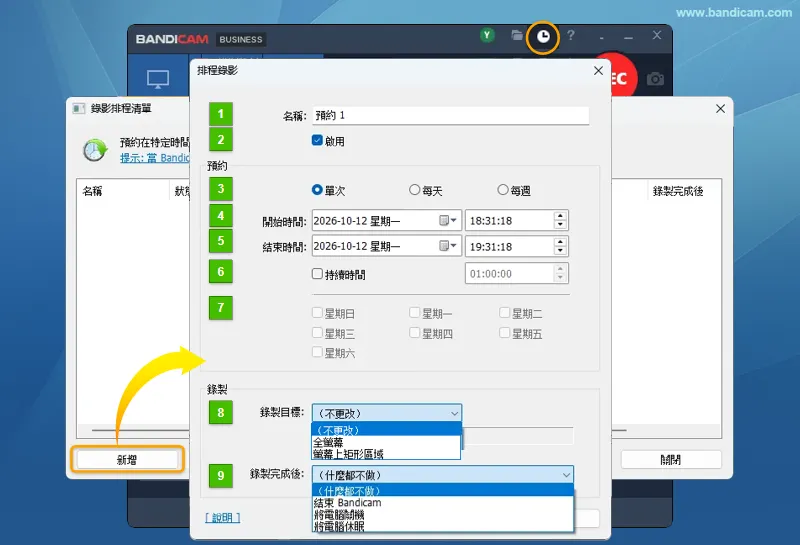Click the 新增 button
Image resolution: width=800 pixels, height=545 pixels.
127,460
